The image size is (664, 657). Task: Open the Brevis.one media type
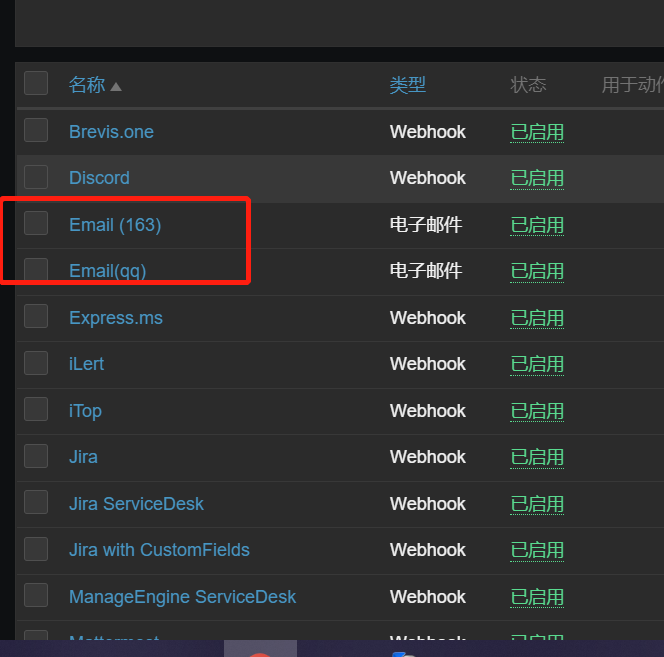(x=111, y=132)
